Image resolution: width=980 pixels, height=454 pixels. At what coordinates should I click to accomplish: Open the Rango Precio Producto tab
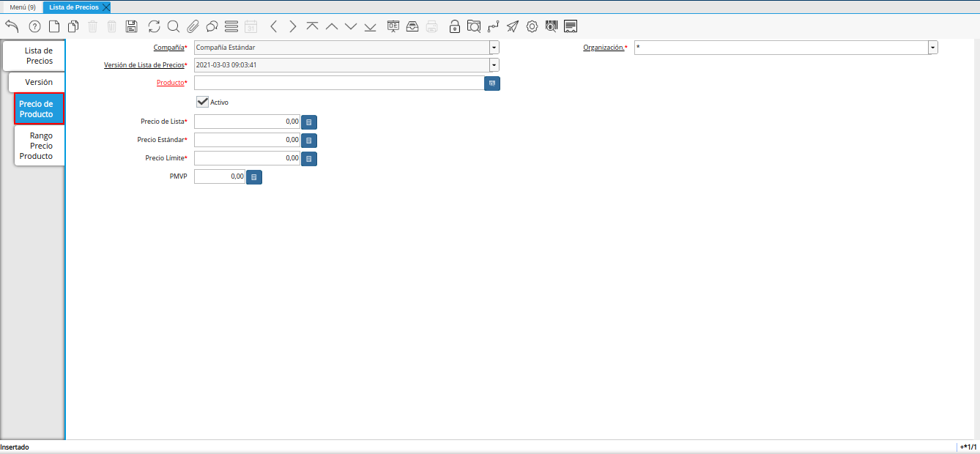click(40, 146)
